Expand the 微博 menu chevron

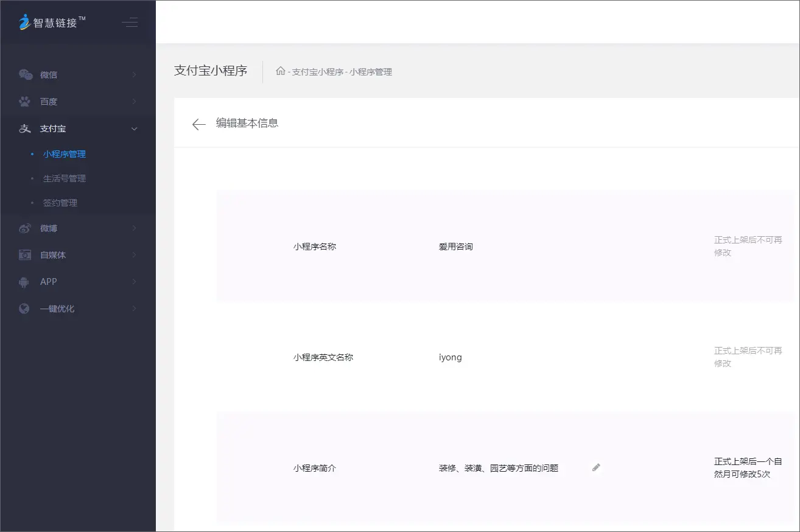pyautogui.click(x=134, y=228)
